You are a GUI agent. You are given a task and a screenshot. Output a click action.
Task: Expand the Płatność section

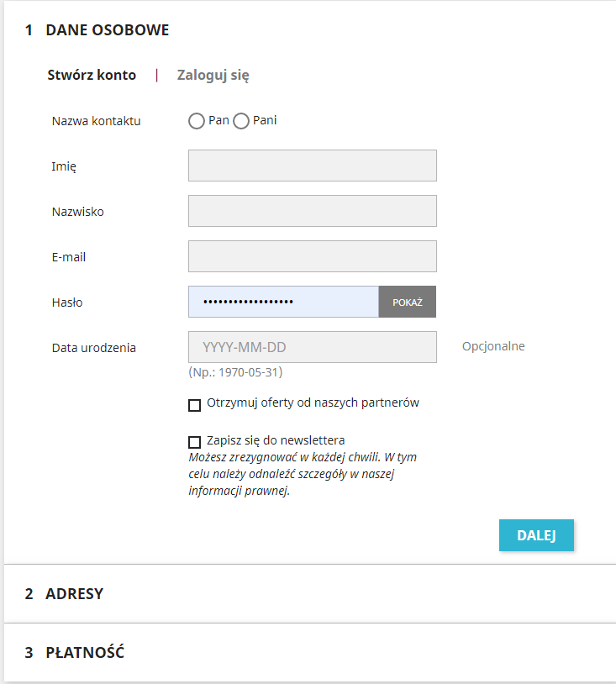click(84, 652)
